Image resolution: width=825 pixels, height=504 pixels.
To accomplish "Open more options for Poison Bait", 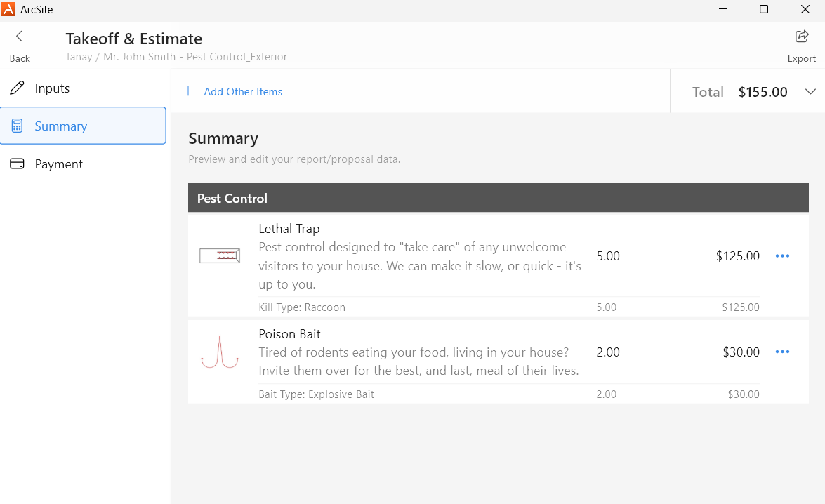I will point(782,352).
